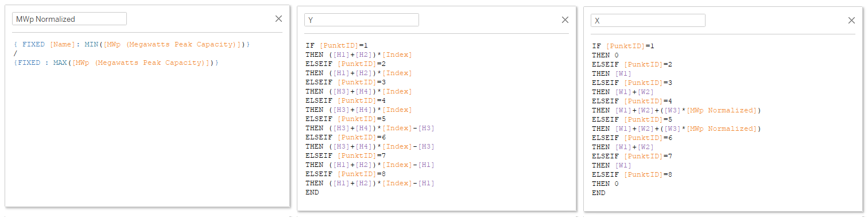Click ELSEIF [PunktID]=6 in Y dialog

coord(346,137)
